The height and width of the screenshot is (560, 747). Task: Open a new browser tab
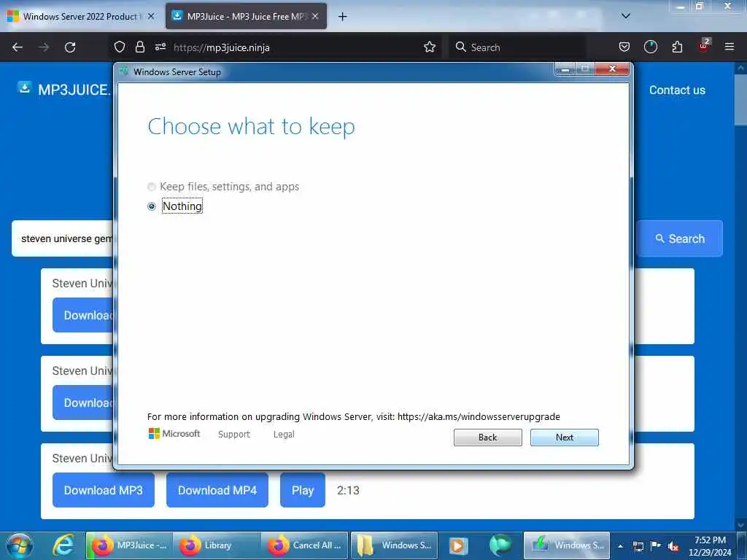coord(342,17)
